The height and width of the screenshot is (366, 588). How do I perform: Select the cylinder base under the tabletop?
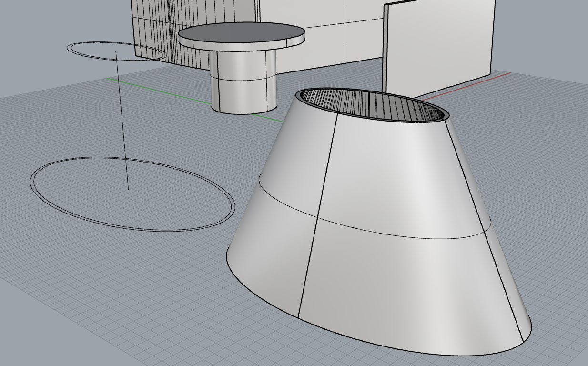click(x=243, y=82)
